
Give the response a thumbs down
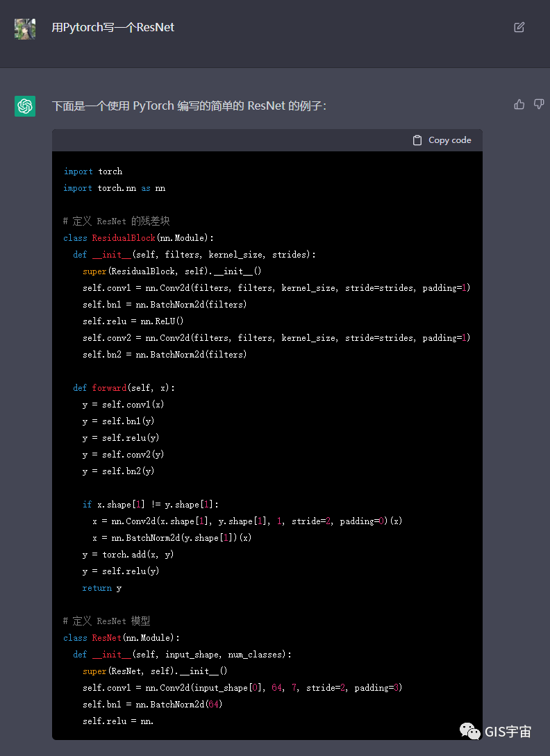(539, 104)
